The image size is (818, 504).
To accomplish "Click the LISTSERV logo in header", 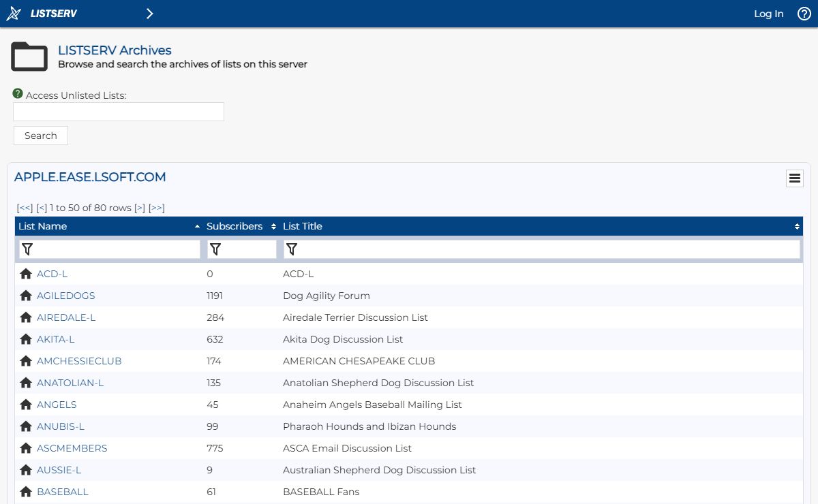I will [x=42, y=14].
